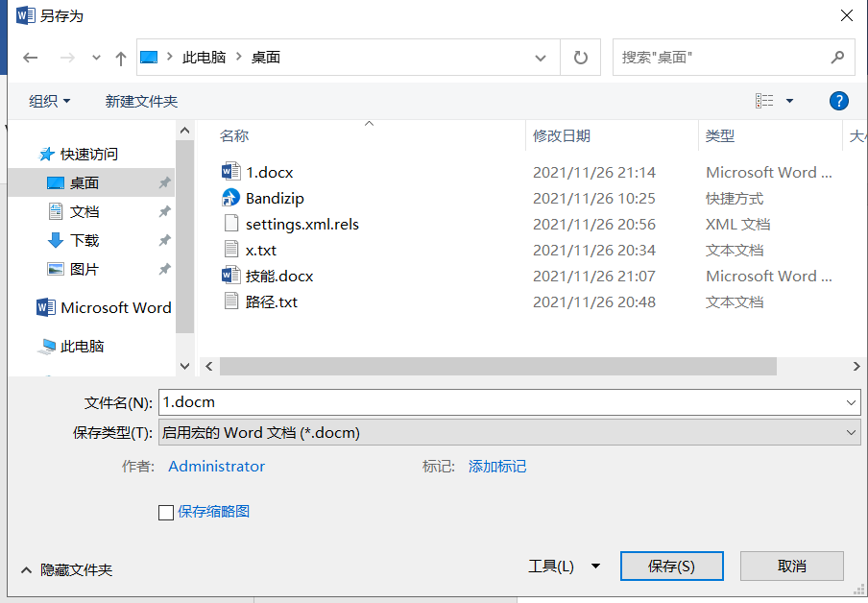868x603 pixels.
Task: Expand the address bar history dropdown
Action: tap(541, 58)
